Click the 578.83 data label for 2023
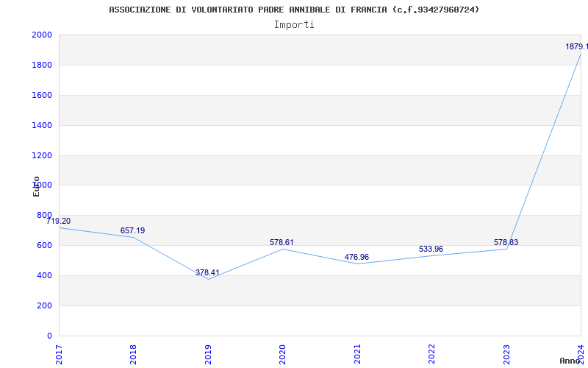 pyautogui.click(x=506, y=242)
